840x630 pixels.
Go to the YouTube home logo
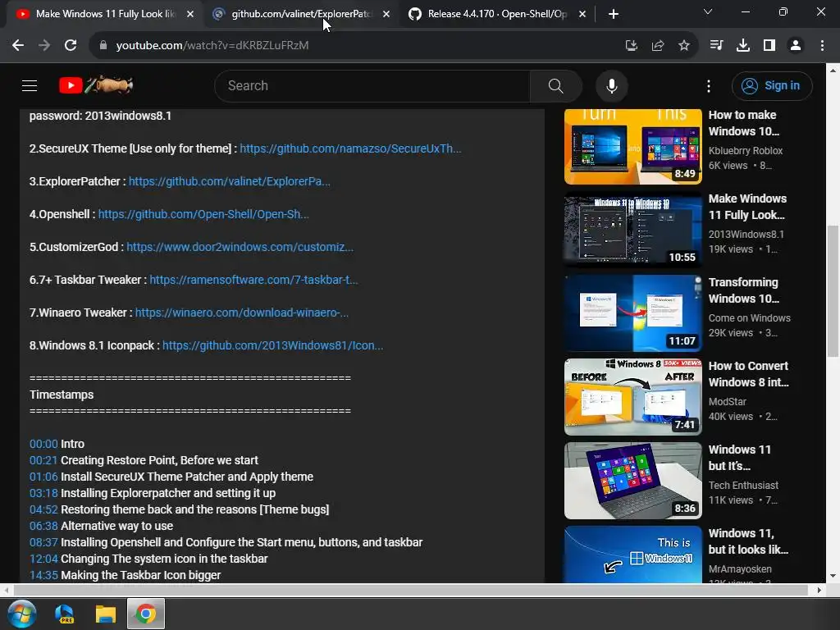(96, 85)
